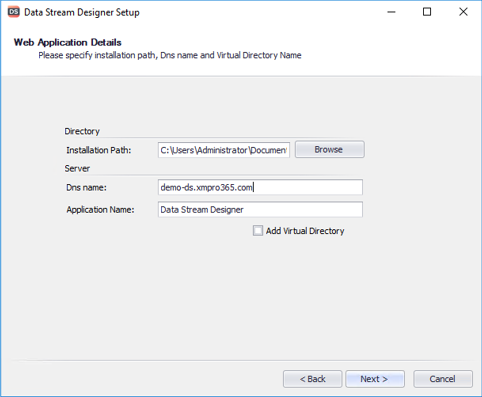Click the Application Name label
Viewport: 482px width, 397px height.
click(100, 210)
